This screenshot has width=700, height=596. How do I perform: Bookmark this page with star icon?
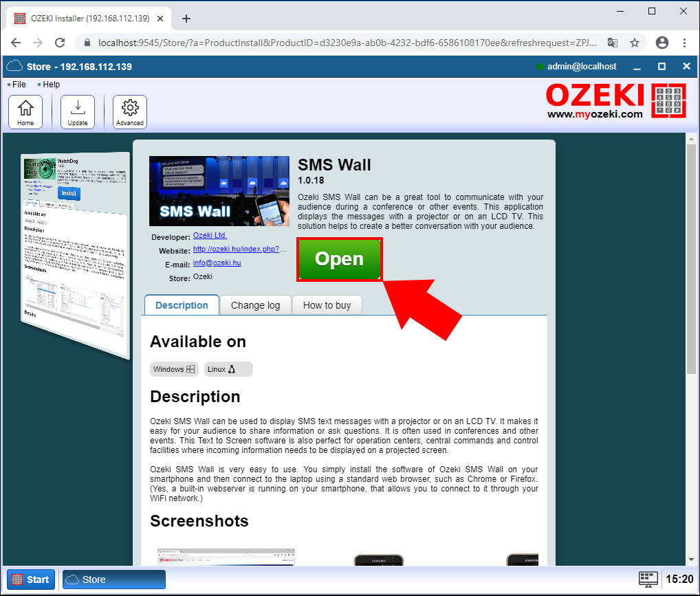click(635, 43)
